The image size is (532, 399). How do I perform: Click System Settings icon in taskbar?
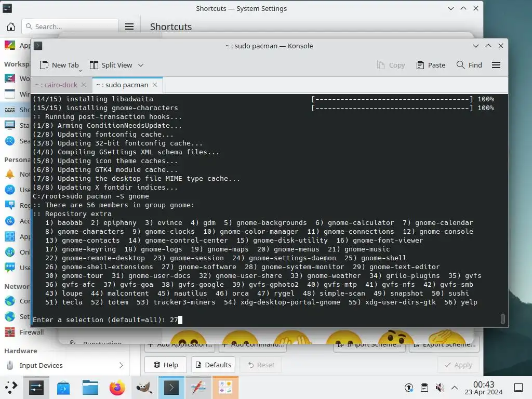[x=36, y=388]
